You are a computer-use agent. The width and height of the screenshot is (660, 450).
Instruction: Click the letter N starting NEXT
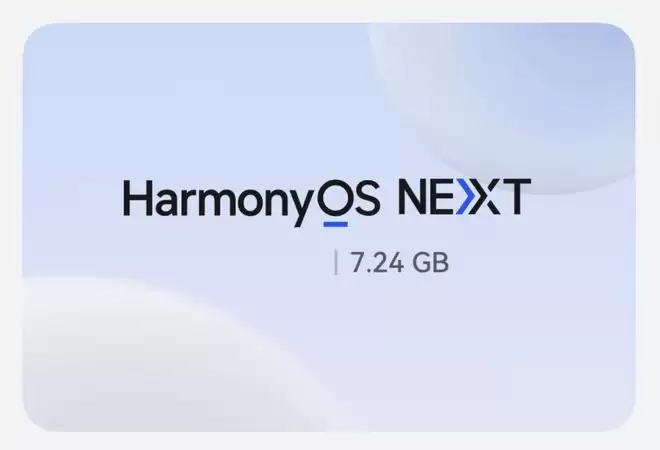[x=413, y=197]
